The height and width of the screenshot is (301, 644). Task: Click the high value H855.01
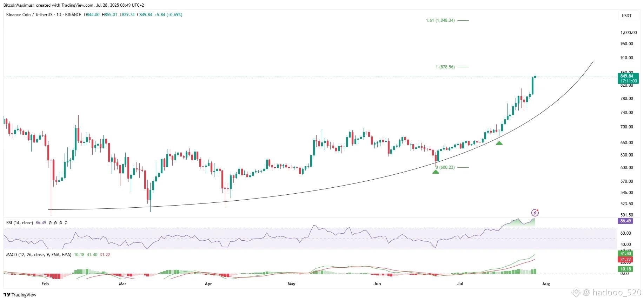click(x=109, y=15)
